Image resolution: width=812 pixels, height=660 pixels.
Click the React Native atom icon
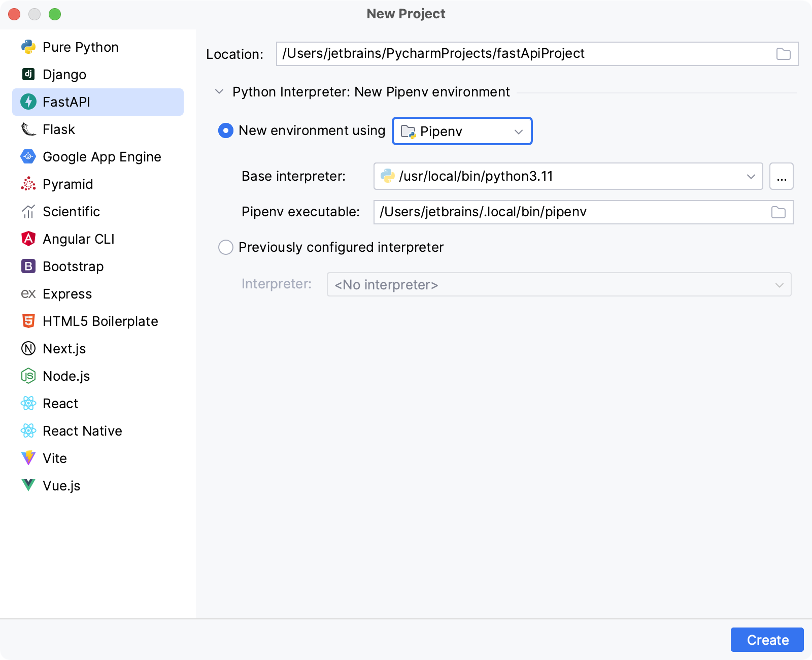click(28, 431)
